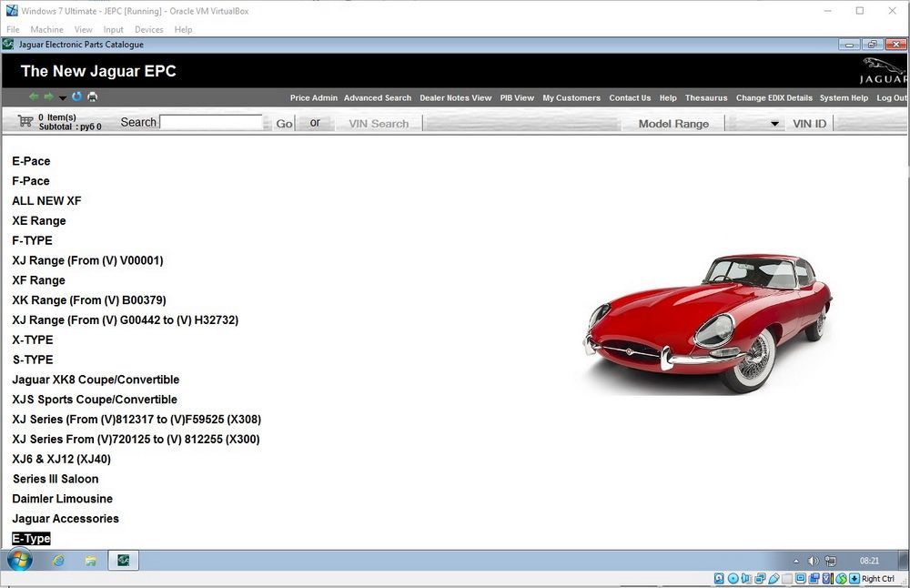This screenshot has height=588, width=910.
Task: Open the shopping cart icon
Action: [25, 121]
